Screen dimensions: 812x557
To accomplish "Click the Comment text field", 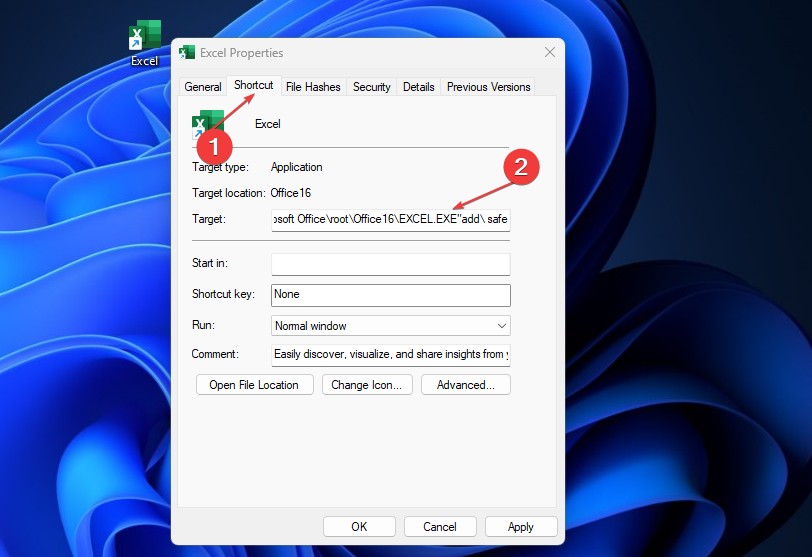I will pyautogui.click(x=390, y=355).
